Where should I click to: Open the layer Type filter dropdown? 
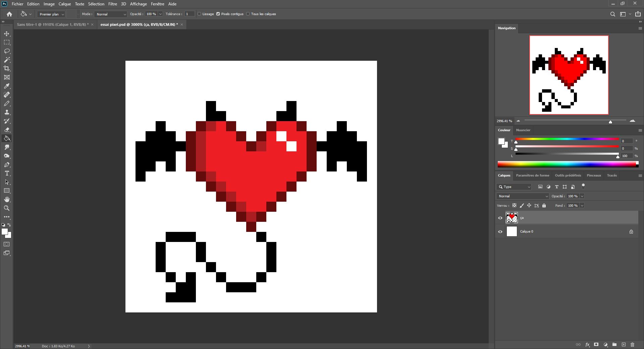coord(514,187)
